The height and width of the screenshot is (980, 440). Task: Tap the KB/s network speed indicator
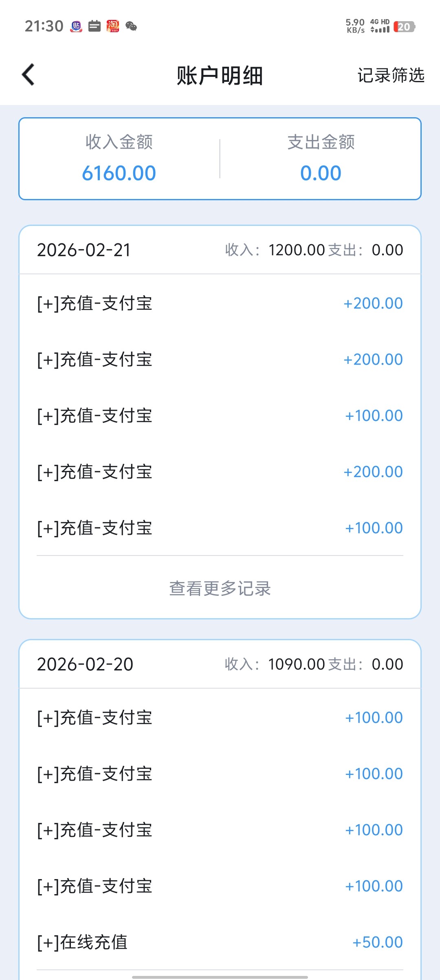(355, 26)
